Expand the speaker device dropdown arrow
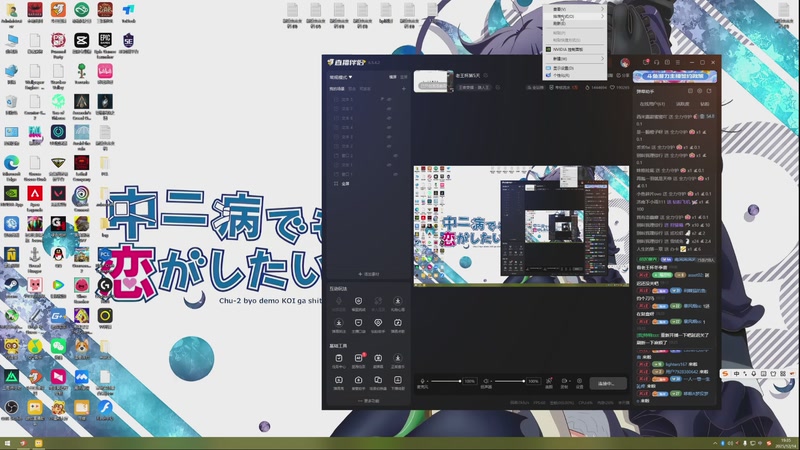The image size is (800, 450). 491,381
